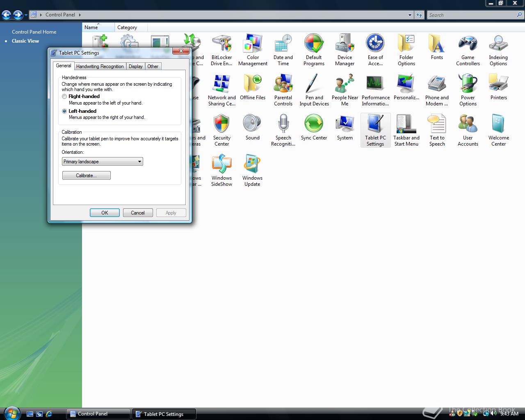Open Indexing Options icon
The image size is (525, 420).
click(498, 50)
